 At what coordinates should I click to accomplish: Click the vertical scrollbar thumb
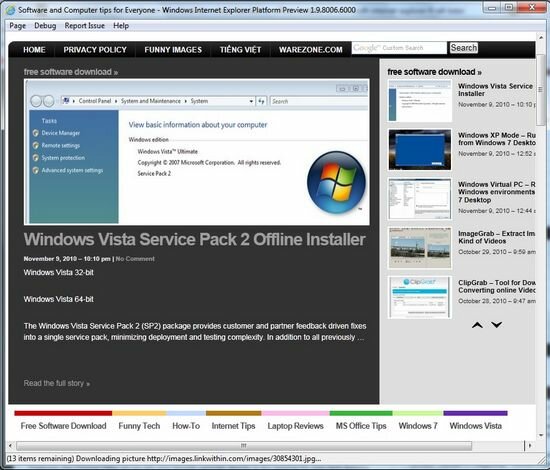click(541, 90)
